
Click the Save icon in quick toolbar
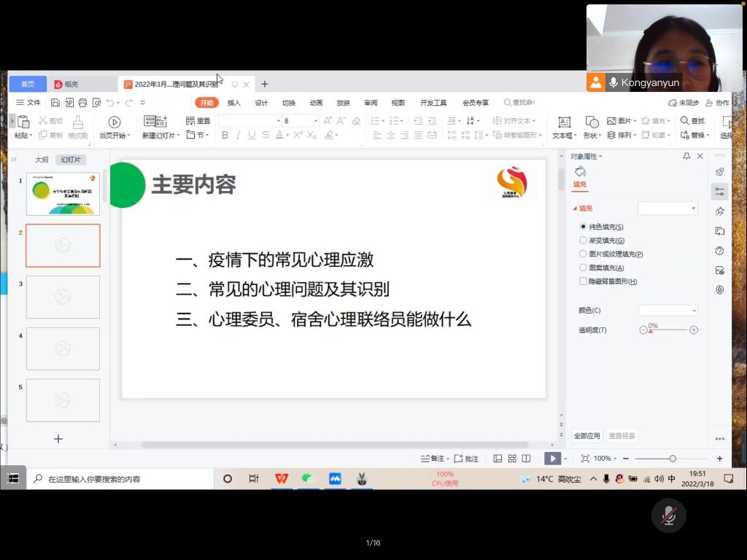[55, 103]
